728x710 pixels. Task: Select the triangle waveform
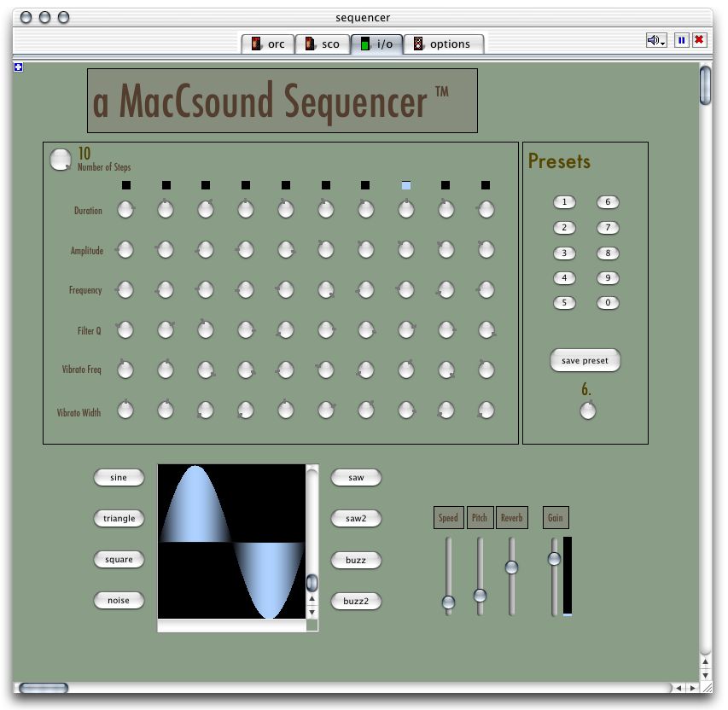tap(119, 518)
